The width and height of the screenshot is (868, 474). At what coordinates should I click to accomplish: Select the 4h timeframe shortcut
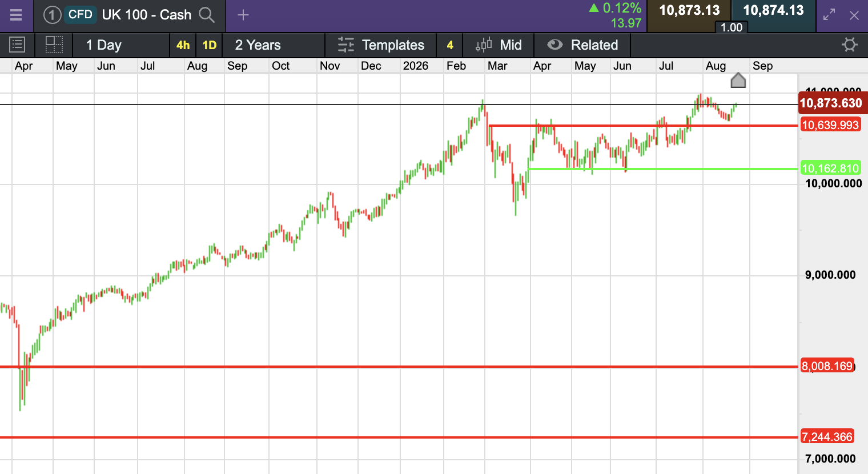183,45
